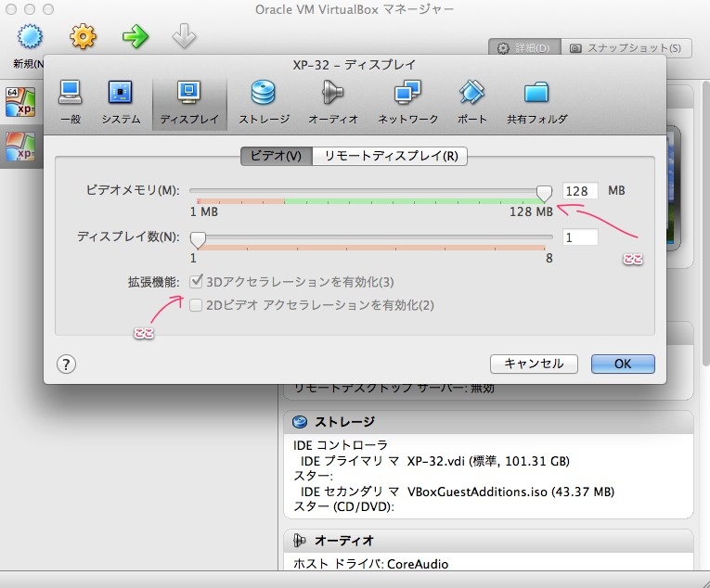Open the 共有フォルダ settings category
Screen dimensions: 710x588
pyautogui.click(x=537, y=103)
